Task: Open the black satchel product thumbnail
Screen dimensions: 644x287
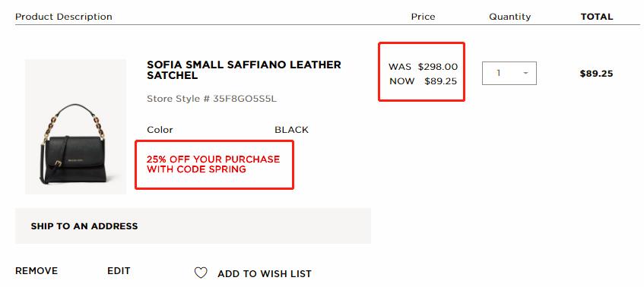Action: click(75, 127)
